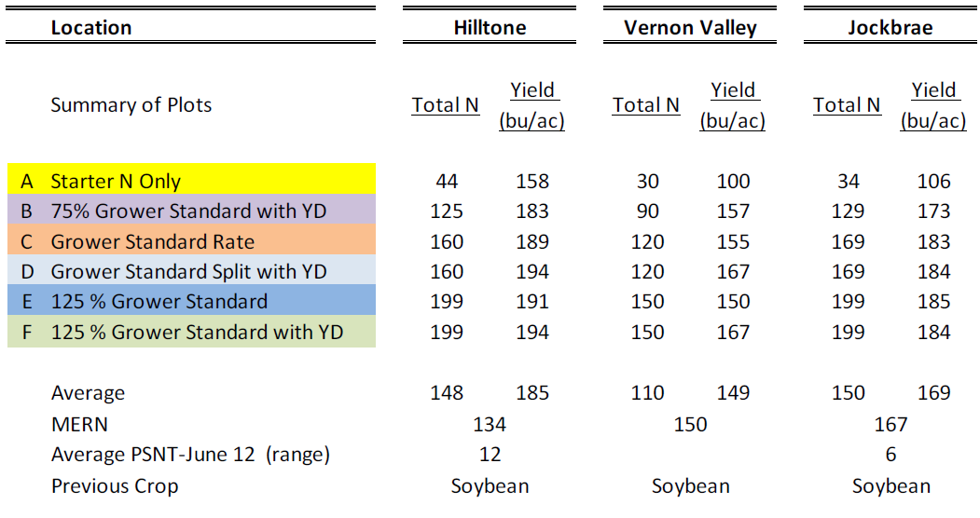Click the Hilltone MERN value 134
980x518 pixels.
click(x=490, y=425)
